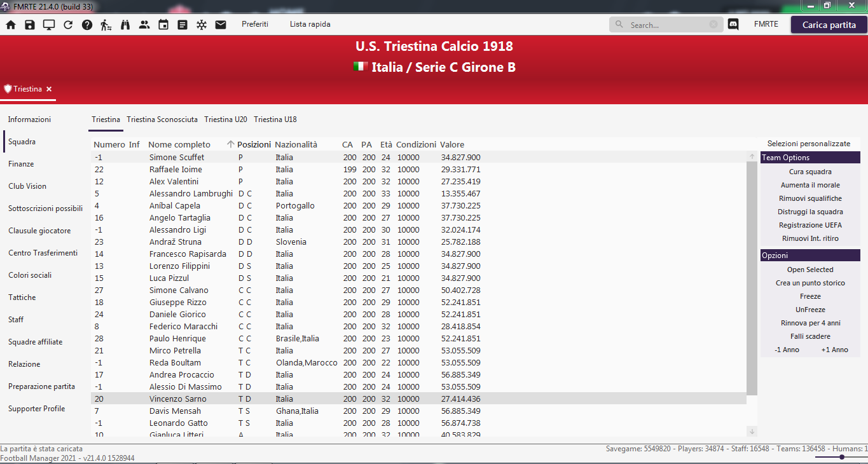This screenshot has height=464, width=868.
Task: Select player row Paulo Henrique
Action: click(x=418, y=338)
